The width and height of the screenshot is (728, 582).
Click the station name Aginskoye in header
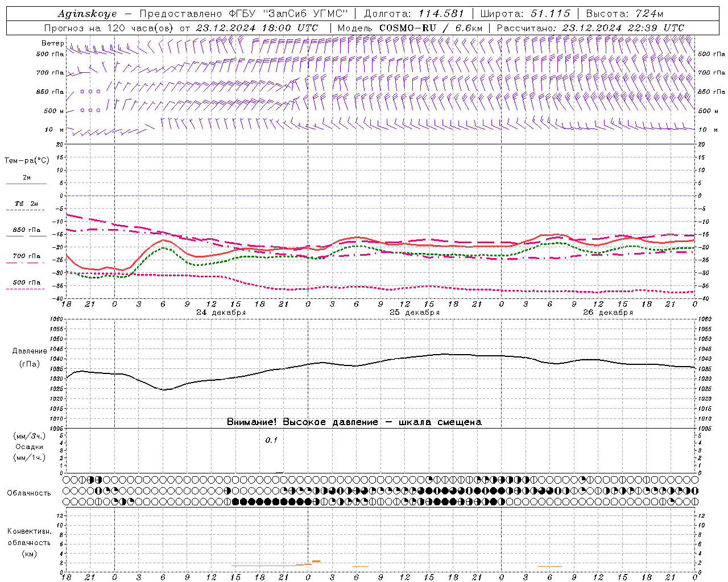coord(88,14)
